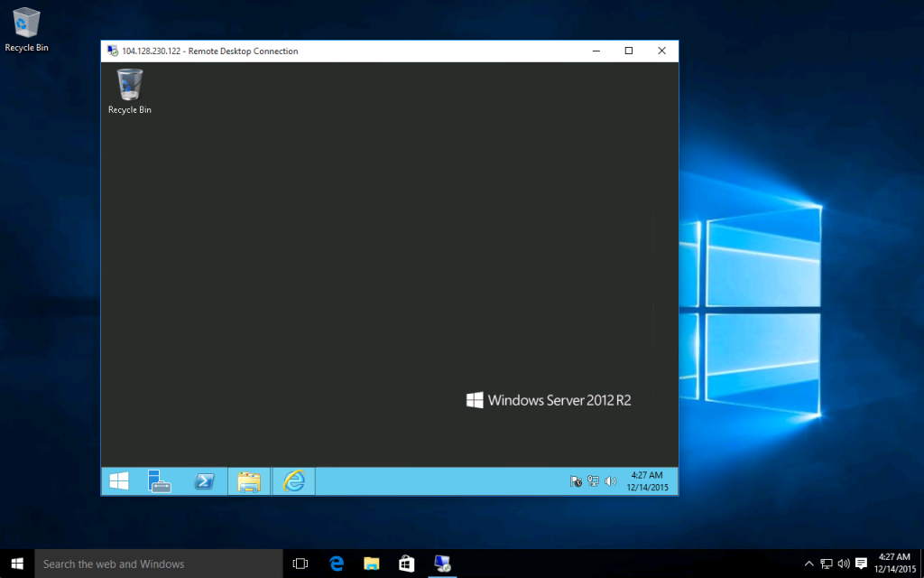The width and height of the screenshot is (924, 578).
Task: Switch to Remote Desktop Connection via host taskbar
Action: (x=442, y=563)
